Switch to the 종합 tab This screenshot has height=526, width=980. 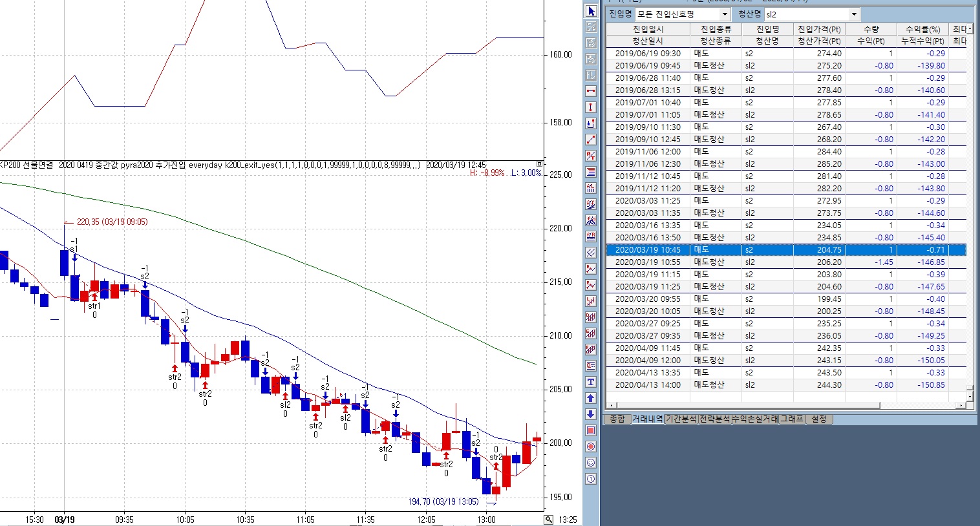point(617,419)
